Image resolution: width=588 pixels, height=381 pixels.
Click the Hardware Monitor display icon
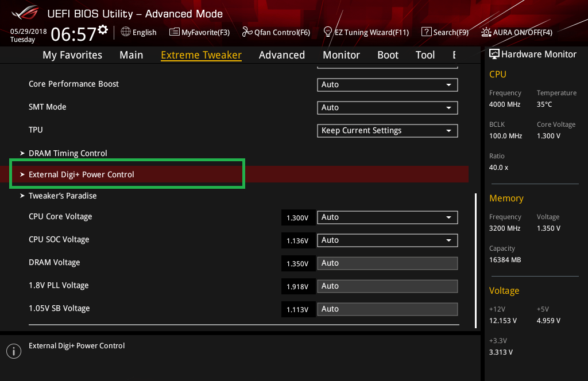[x=494, y=54]
